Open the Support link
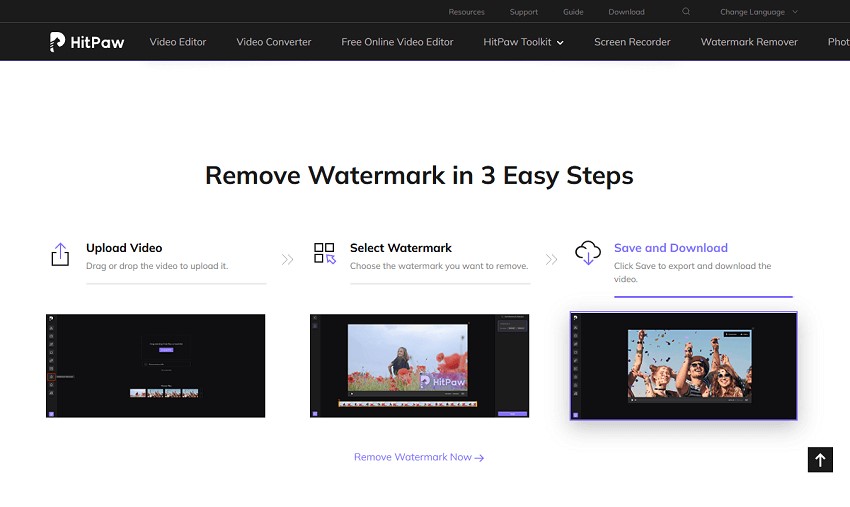The image size is (850, 507). click(524, 12)
